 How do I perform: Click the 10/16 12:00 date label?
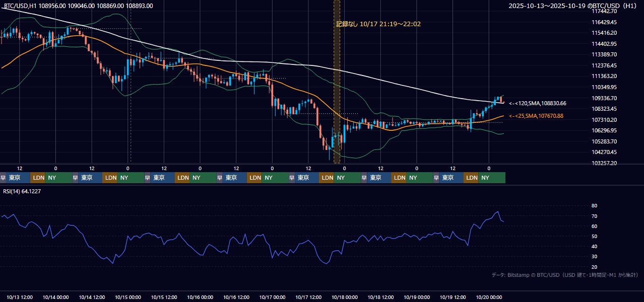[x=236, y=297]
